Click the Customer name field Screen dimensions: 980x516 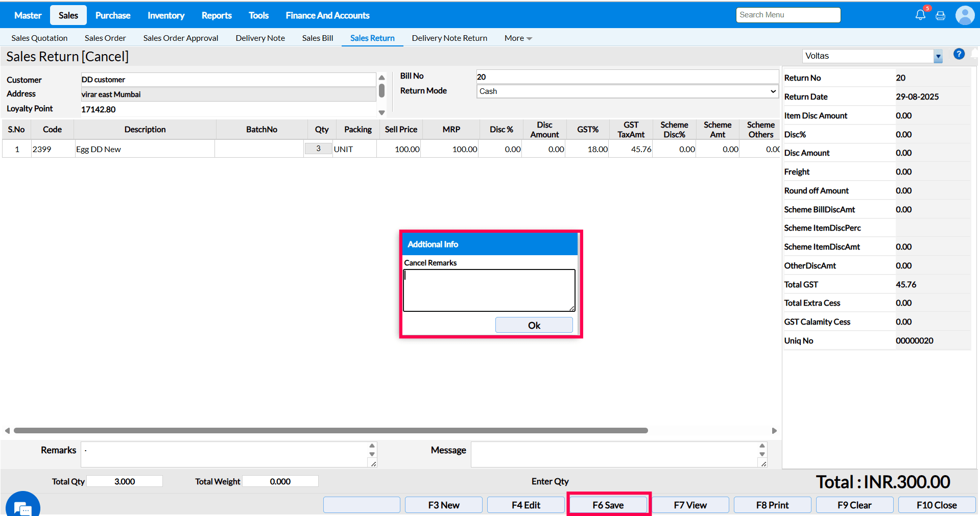[x=228, y=80]
